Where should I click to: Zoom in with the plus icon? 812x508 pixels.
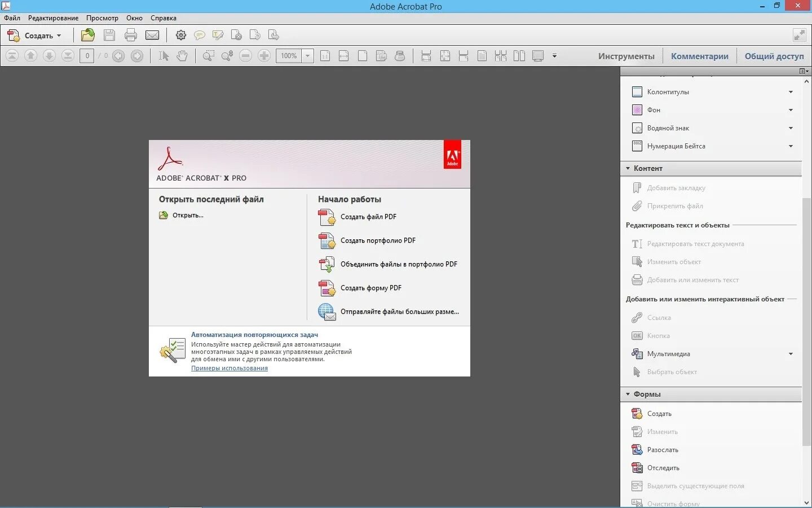pos(264,56)
